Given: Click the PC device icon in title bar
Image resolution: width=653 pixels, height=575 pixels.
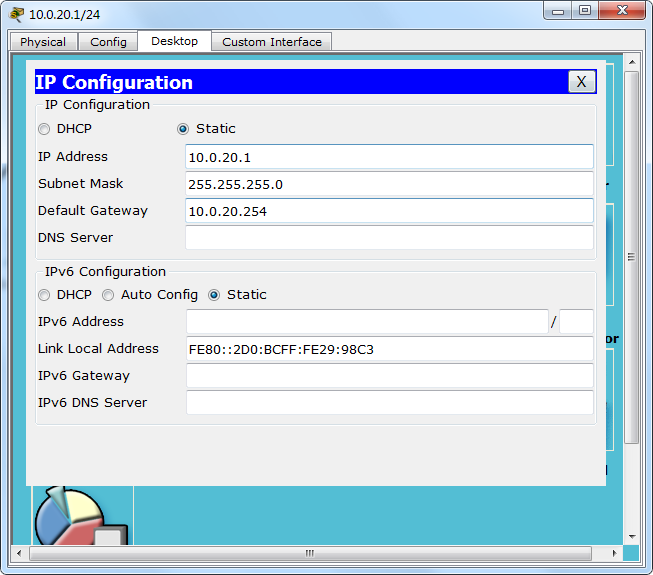Looking at the screenshot, I should [x=16, y=14].
